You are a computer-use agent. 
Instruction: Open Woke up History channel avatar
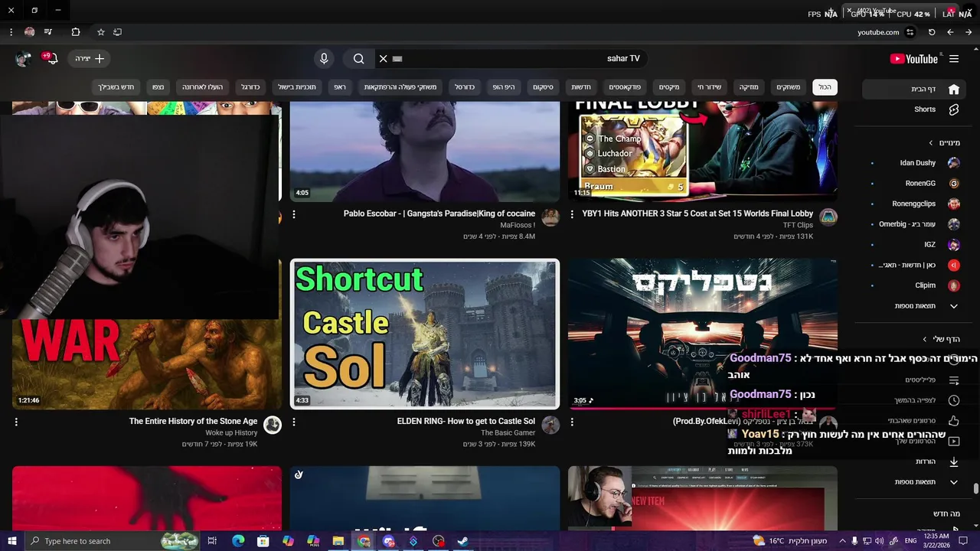pos(273,425)
